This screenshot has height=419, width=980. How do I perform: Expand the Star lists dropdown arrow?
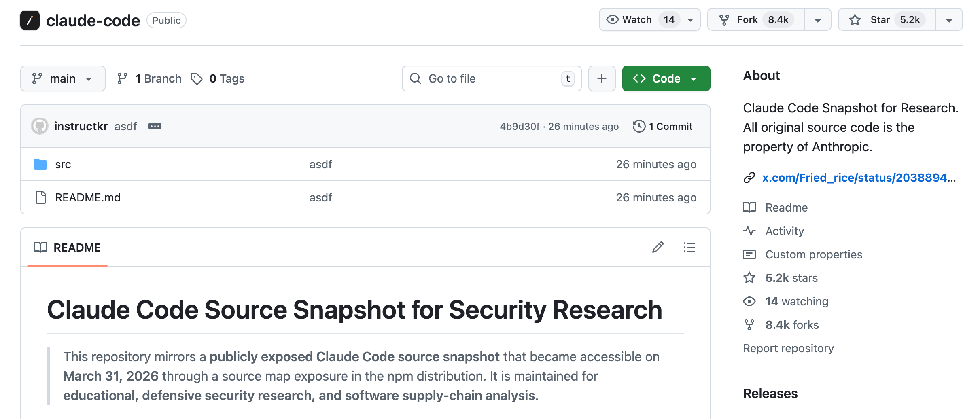949,20
